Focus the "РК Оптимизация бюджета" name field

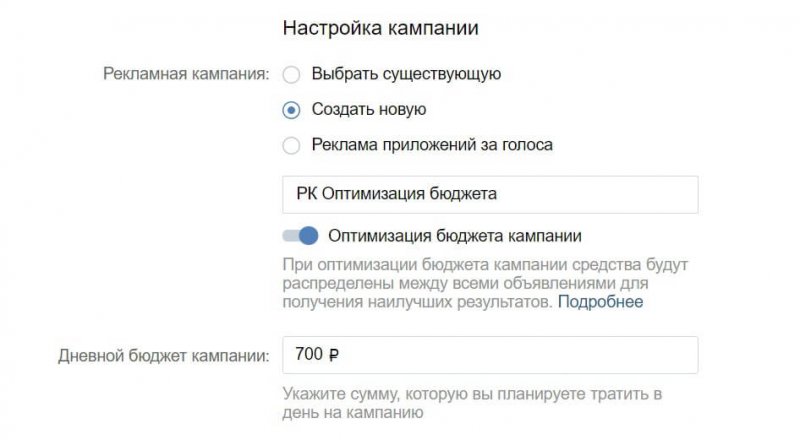490,194
